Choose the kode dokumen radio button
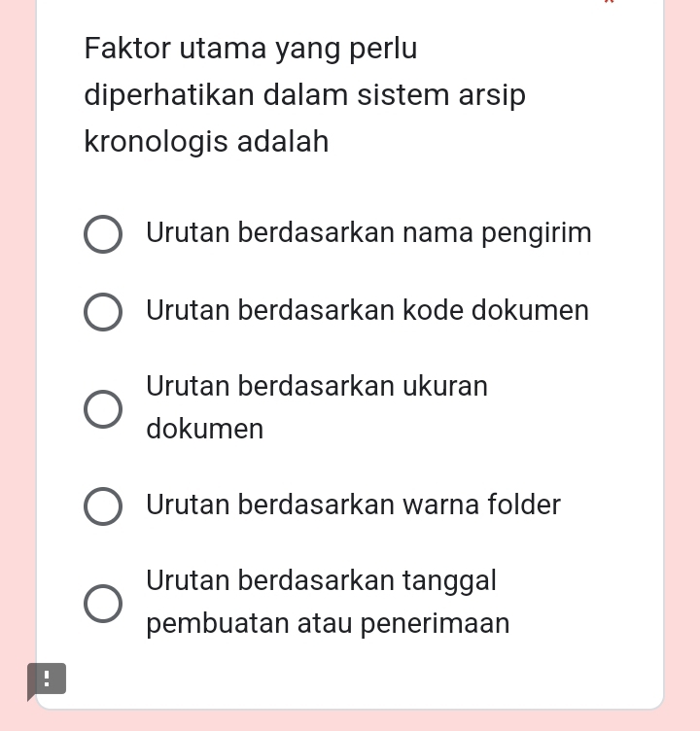The width and height of the screenshot is (700, 731). point(103,312)
